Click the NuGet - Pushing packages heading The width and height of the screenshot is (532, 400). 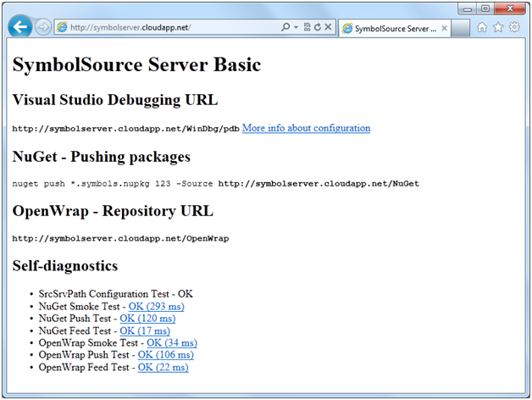coord(102,157)
